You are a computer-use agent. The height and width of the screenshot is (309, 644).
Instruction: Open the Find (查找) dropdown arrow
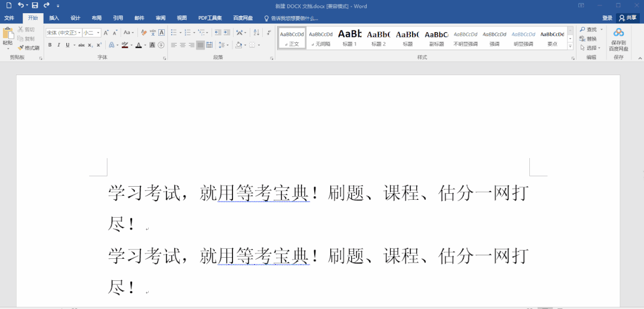[x=602, y=30]
